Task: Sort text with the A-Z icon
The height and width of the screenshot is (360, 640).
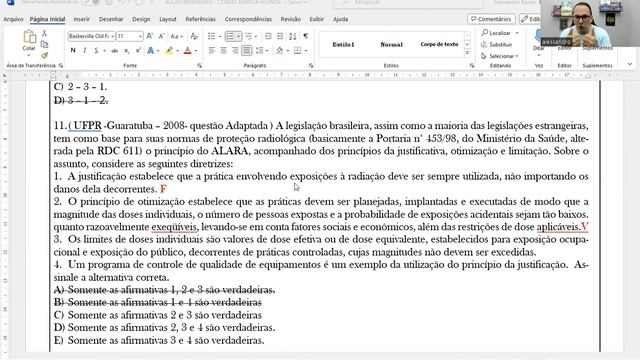Action: coord(293,36)
